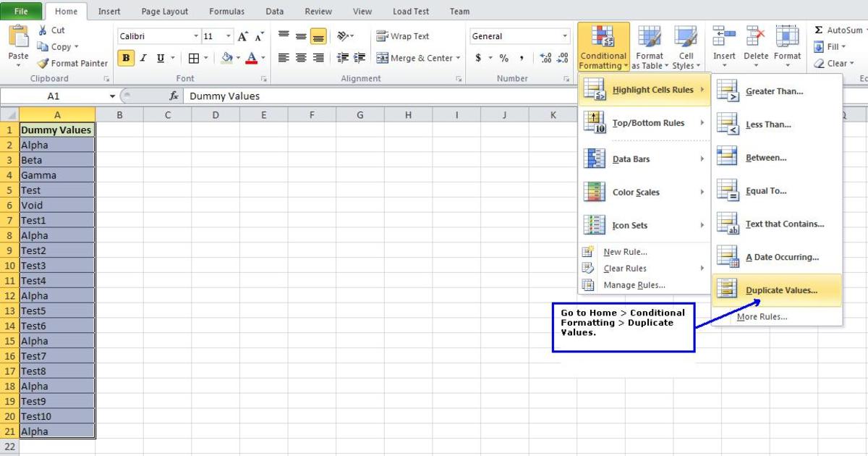Toggle bold formatting
The height and width of the screenshot is (456, 868).
(127, 57)
